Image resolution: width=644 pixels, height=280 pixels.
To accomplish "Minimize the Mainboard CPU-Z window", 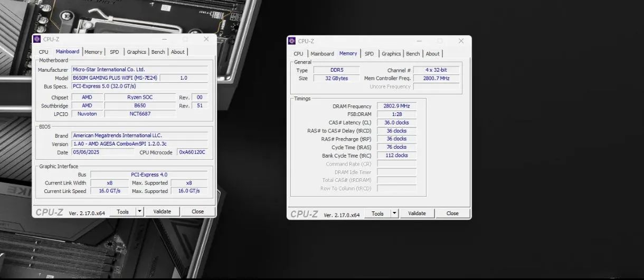I will click(x=164, y=39).
